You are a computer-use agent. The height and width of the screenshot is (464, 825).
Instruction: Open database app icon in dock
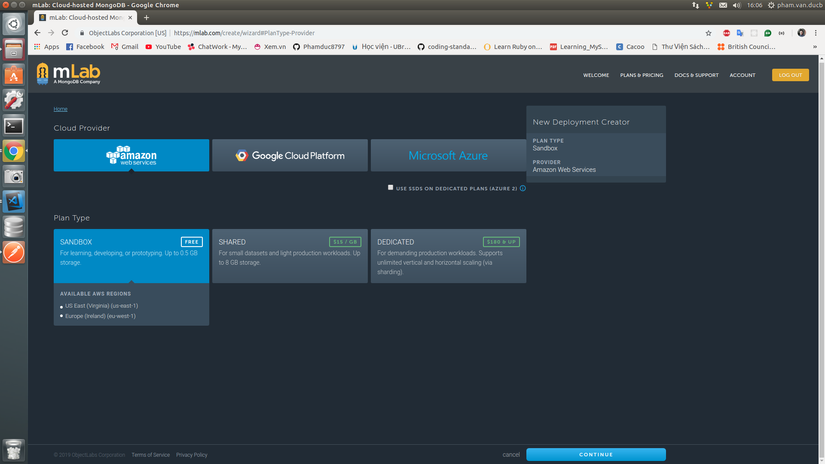point(14,227)
